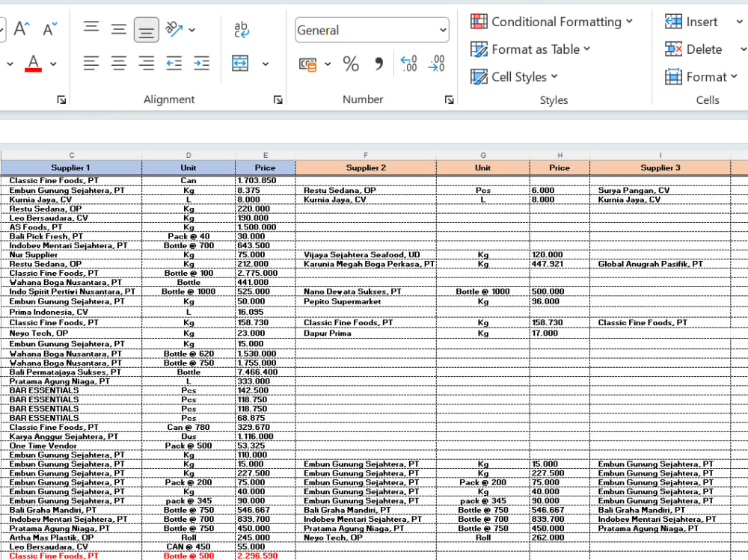The image size is (748, 560).
Task: Click the Increase Decimal icon
Action: coord(409,64)
